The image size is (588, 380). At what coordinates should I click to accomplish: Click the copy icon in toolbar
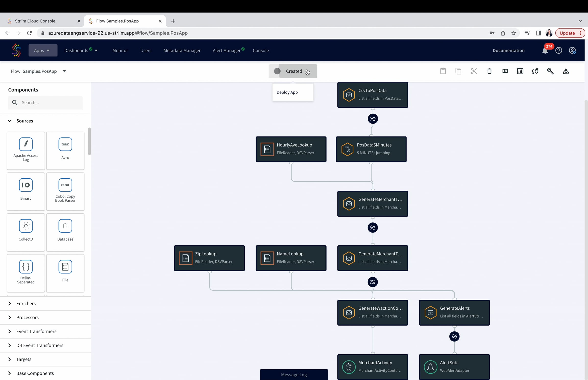click(x=458, y=71)
